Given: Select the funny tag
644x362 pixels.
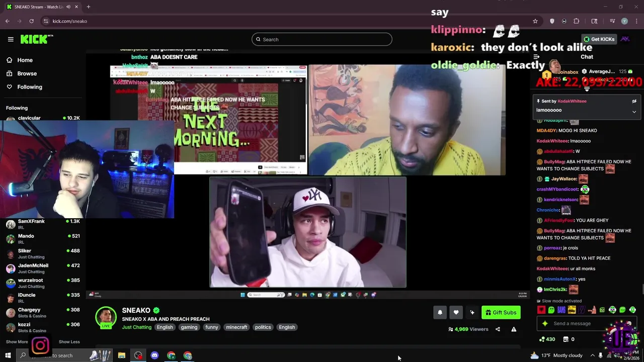Looking at the screenshot, I should [x=212, y=327].
